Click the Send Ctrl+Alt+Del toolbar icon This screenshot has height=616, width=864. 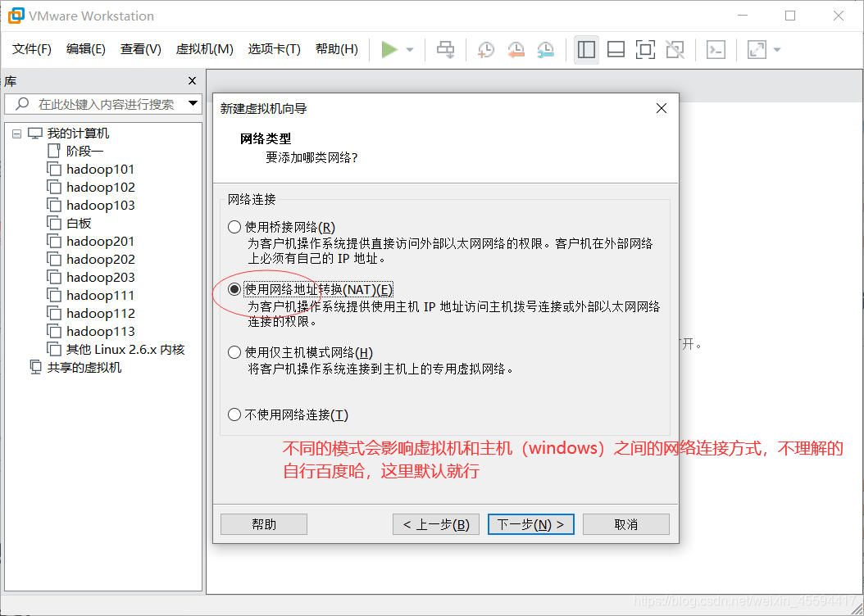[x=445, y=49]
